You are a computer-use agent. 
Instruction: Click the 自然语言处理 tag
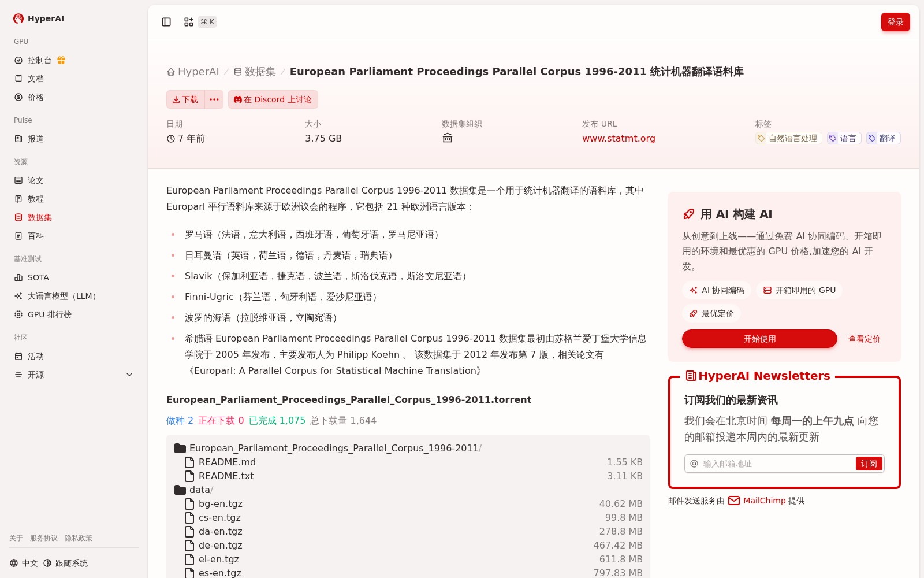tap(789, 138)
